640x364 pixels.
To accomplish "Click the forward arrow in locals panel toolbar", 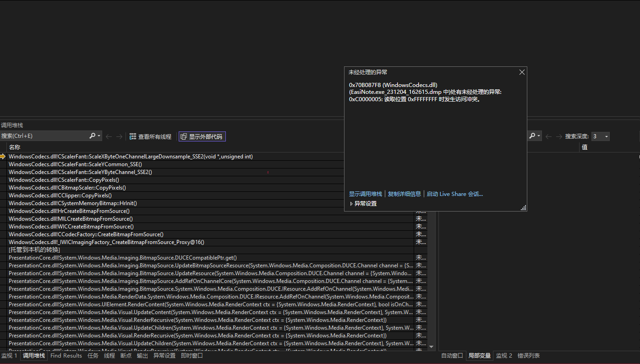I will [x=558, y=136].
